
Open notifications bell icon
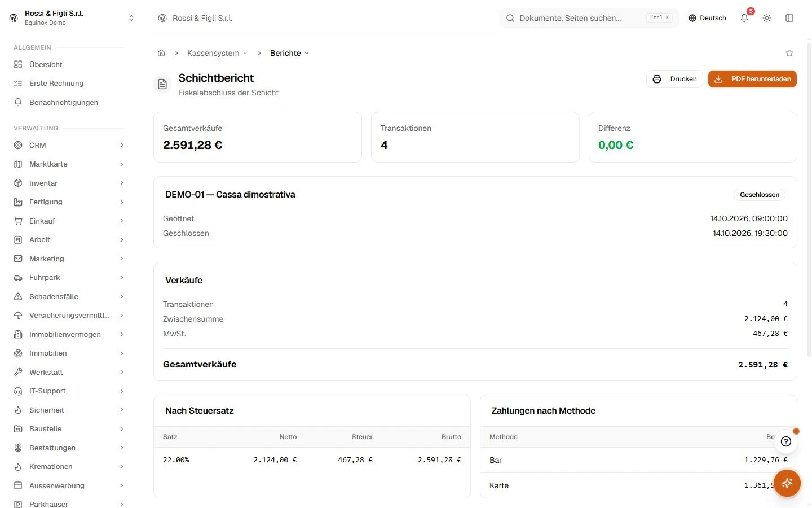744,18
